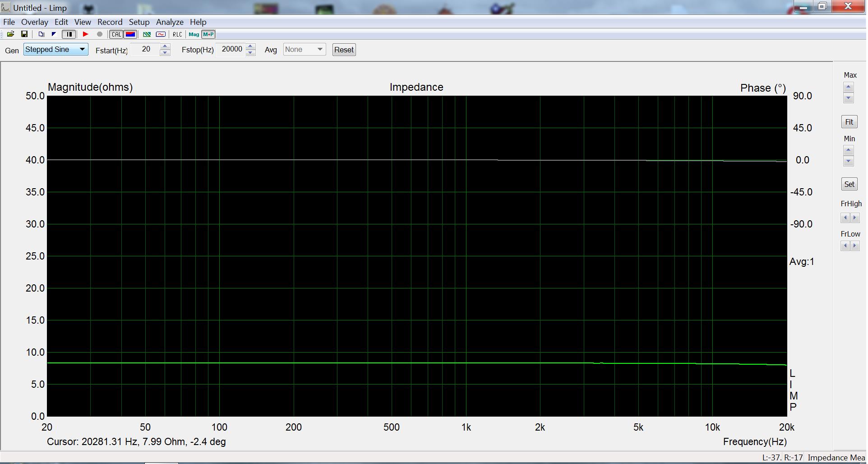Screen dimensions: 868x464
Task: Open the Edit menu
Action: pyautogui.click(x=61, y=22)
